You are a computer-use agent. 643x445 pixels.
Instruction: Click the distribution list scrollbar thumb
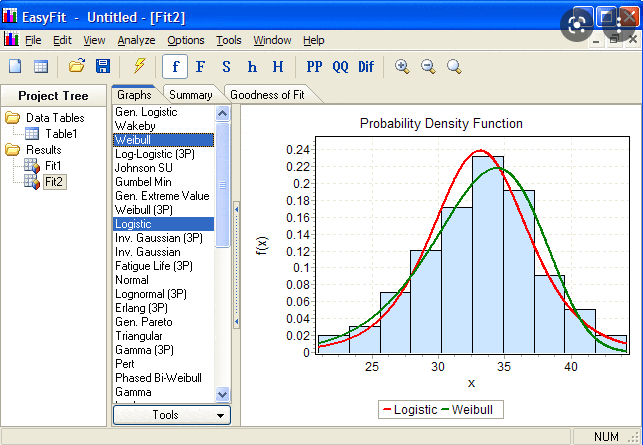click(222, 185)
